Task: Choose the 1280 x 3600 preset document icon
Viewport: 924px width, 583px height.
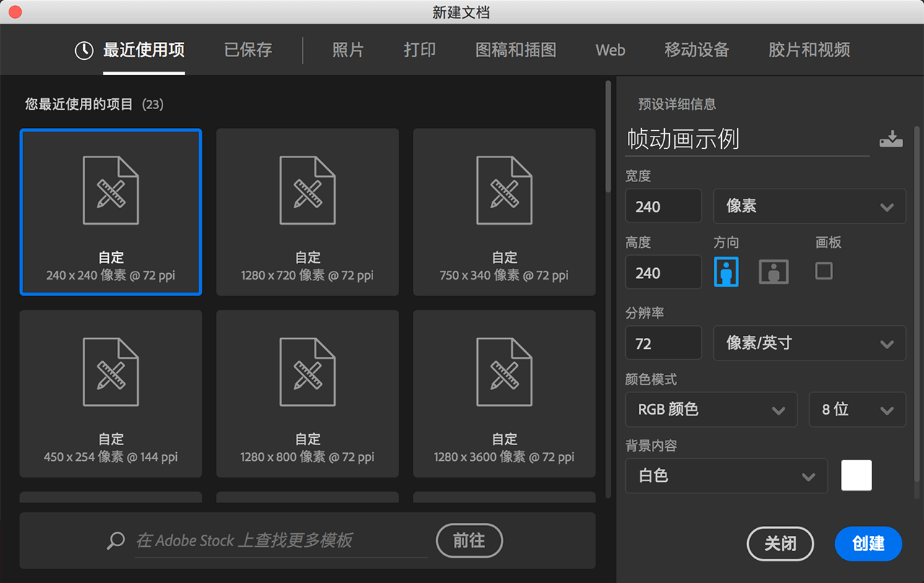Action: 504,372
